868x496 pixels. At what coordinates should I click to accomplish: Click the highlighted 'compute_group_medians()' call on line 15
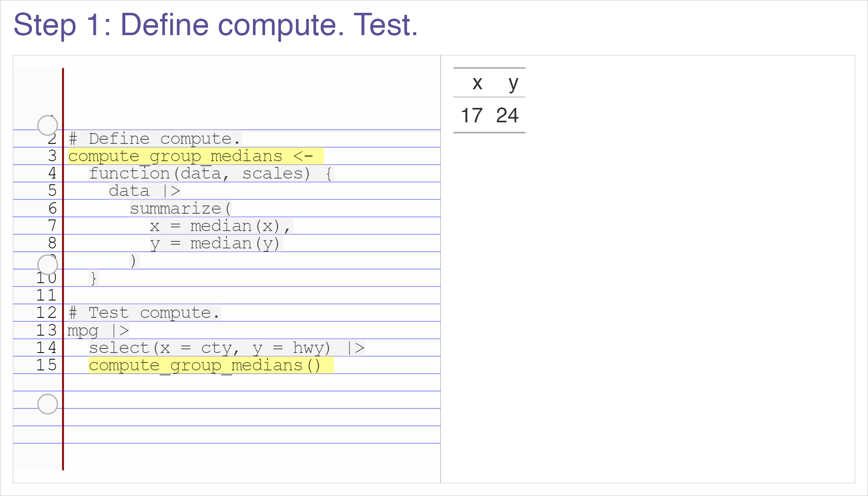click(211, 365)
